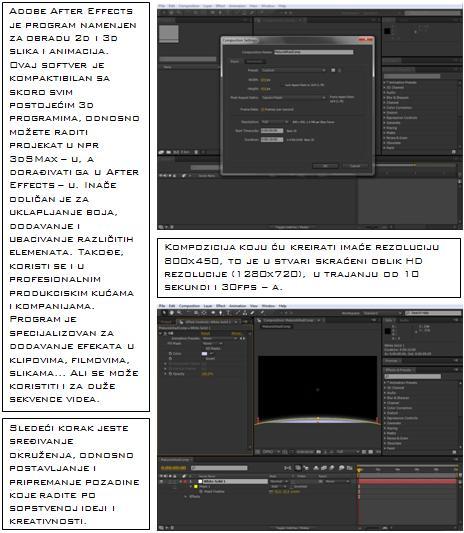Click current time indicator marker in lower timeline
Screen dimensions: 464x533
tap(359, 470)
